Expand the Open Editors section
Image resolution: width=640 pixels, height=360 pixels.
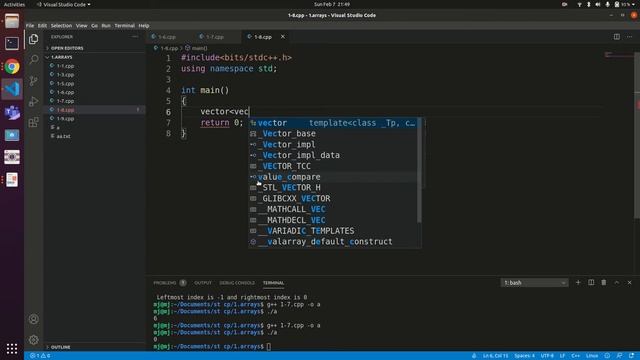coord(67,48)
